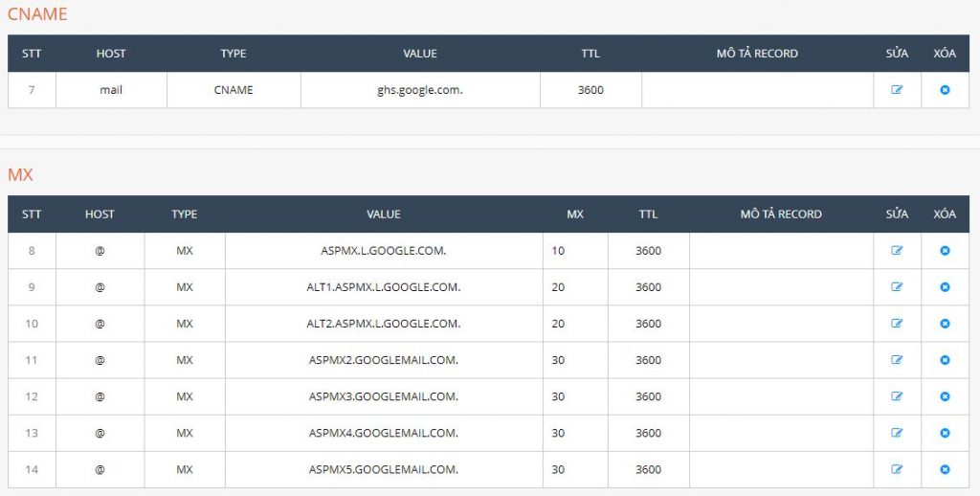Click the ASPMX5.GOOGLEMAIL.COM. value text
The width and height of the screenshot is (980, 496).
[383, 469]
